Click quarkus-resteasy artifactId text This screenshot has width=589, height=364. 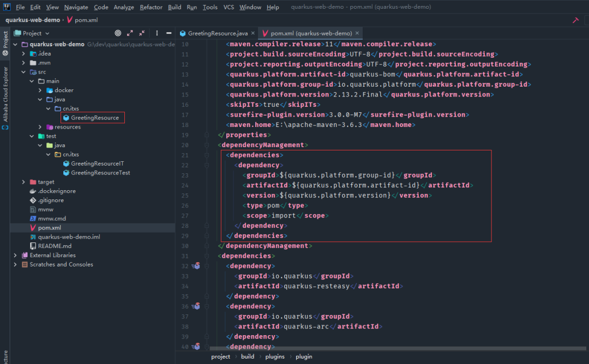(x=317, y=286)
